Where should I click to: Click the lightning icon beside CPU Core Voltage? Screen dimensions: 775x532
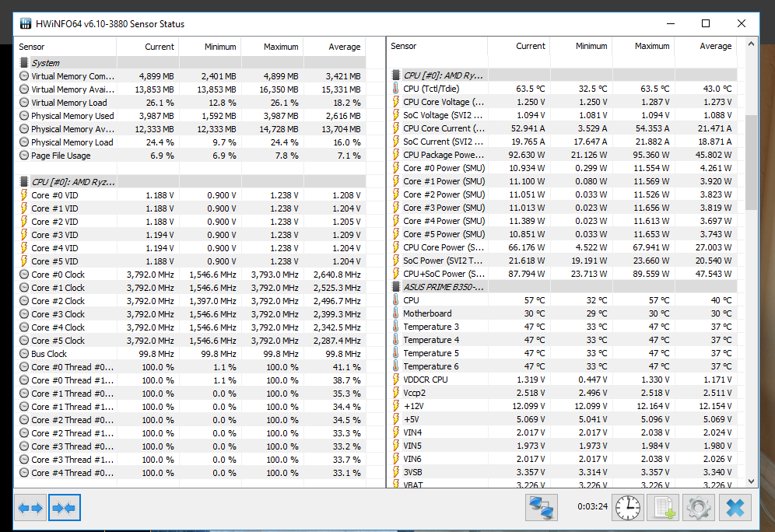click(395, 102)
